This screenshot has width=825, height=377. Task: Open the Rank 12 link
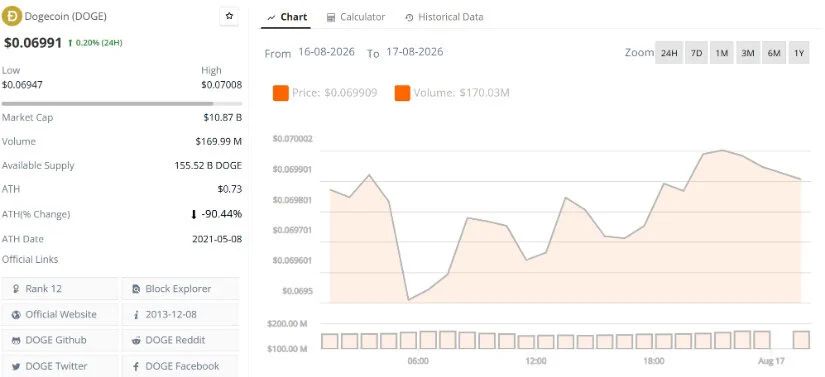pyautogui.click(x=60, y=289)
